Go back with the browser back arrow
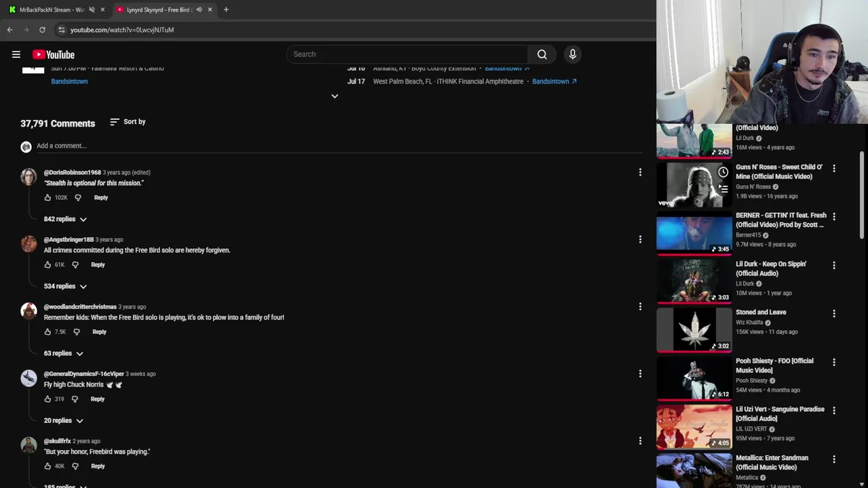 pos(9,30)
